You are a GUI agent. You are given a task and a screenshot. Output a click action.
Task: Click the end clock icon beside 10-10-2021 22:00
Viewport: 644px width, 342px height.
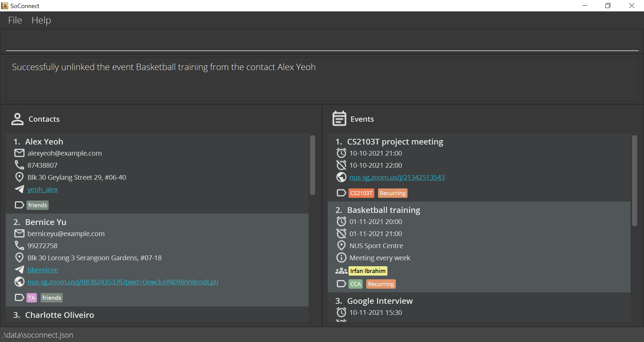click(341, 165)
